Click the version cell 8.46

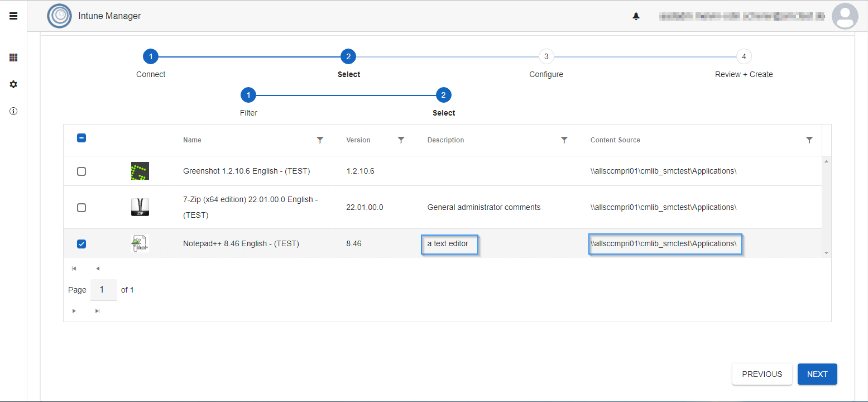(x=354, y=243)
